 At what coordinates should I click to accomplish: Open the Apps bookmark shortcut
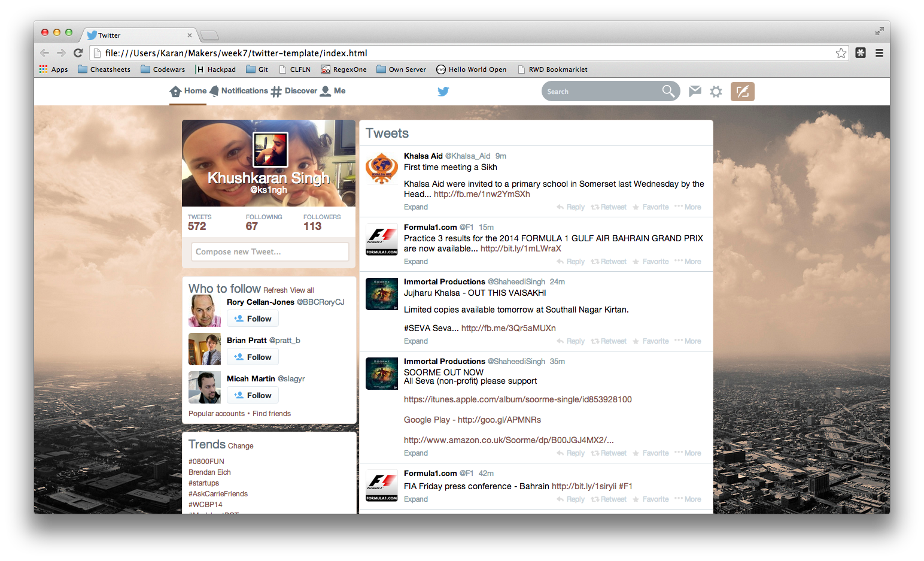54,69
